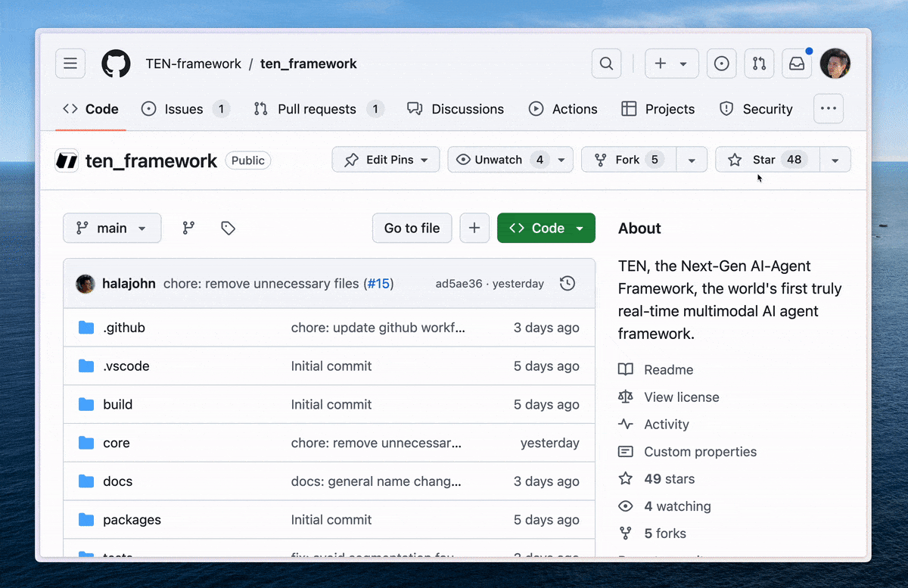This screenshot has width=908, height=588.
Task: Open pull requests shortcut icon in header
Action: tap(759, 64)
